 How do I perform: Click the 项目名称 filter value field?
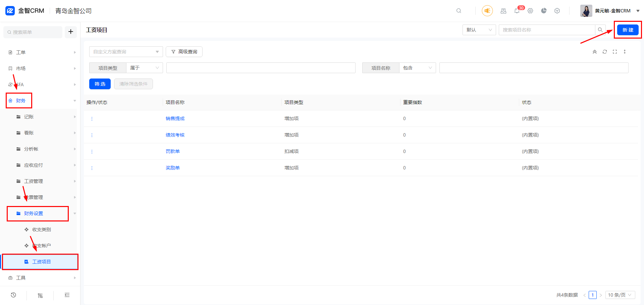coord(534,68)
